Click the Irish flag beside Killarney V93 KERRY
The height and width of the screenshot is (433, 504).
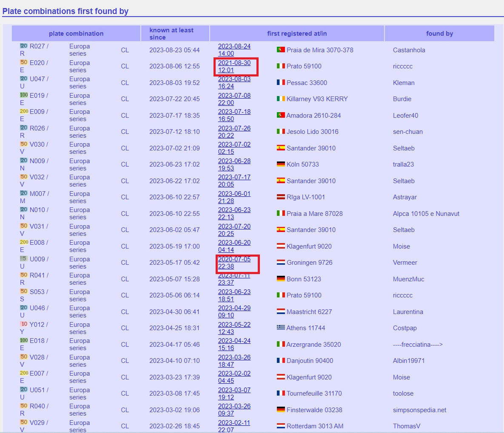(x=281, y=99)
